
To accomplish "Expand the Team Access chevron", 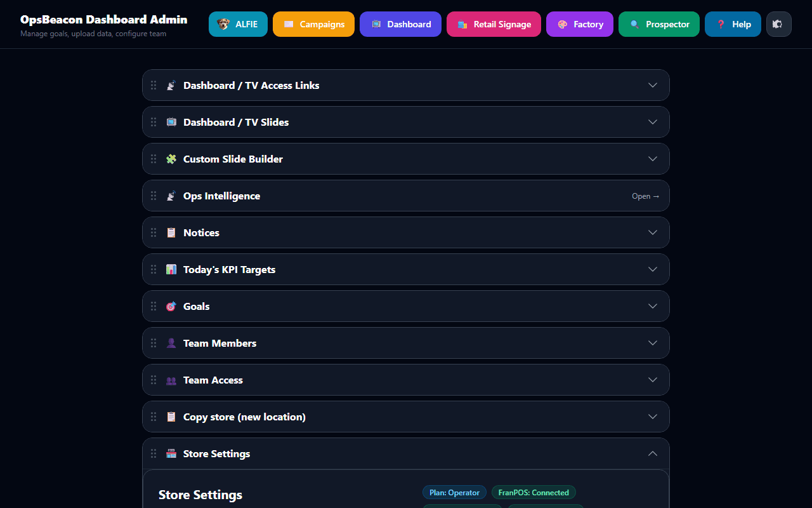I will pyautogui.click(x=653, y=380).
